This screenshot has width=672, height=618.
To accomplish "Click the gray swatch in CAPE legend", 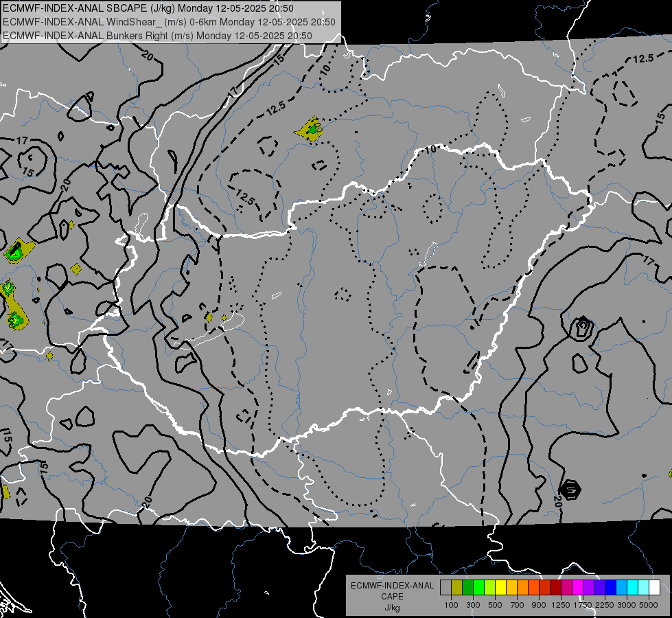I will [x=445, y=588].
